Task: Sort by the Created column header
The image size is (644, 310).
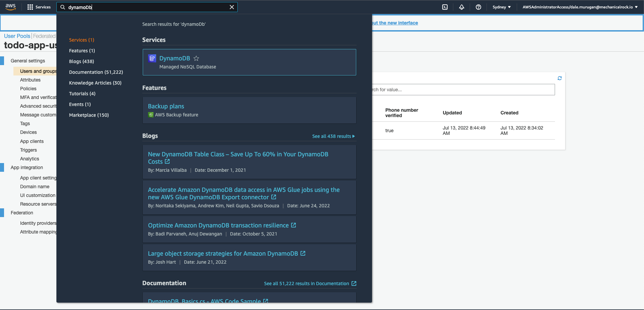Action: coord(509,113)
